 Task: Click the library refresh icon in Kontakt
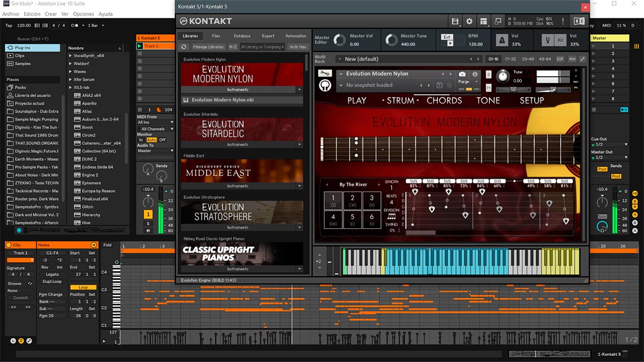tap(184, 47)
